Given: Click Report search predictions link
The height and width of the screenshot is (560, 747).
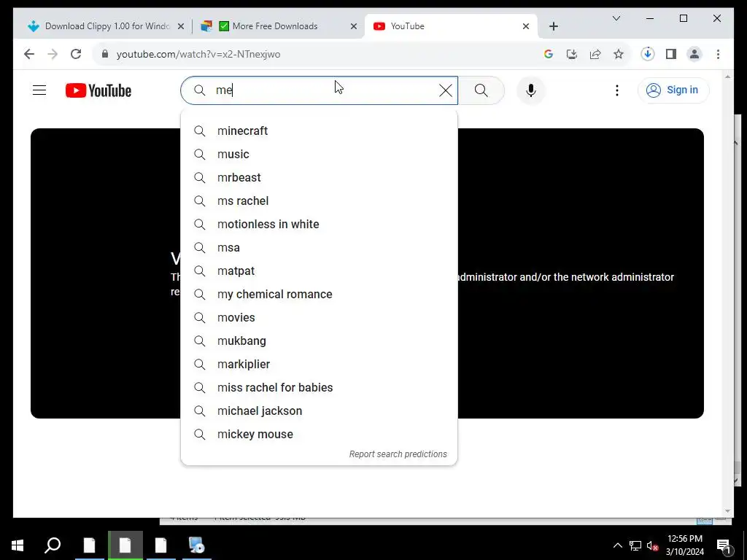Looking at the screenshot, I should pyautogui.click(x=398, y=454).
